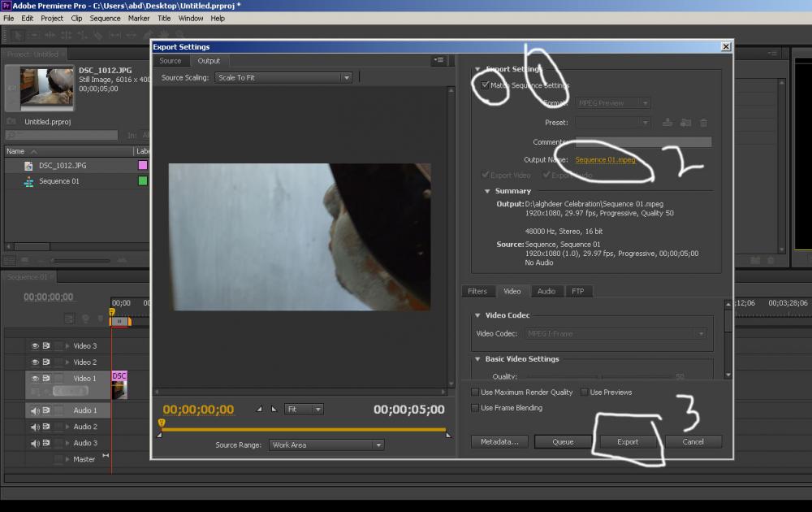The height and width of the screenshot is (512, 812).
Task: Enable Use Maximum Render Quality
Action: 475,393
